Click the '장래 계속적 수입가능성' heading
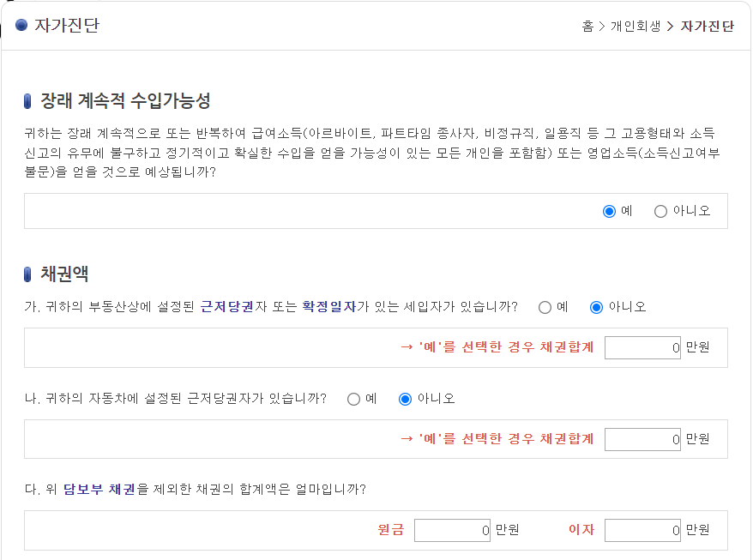 (x=125, y=101)
